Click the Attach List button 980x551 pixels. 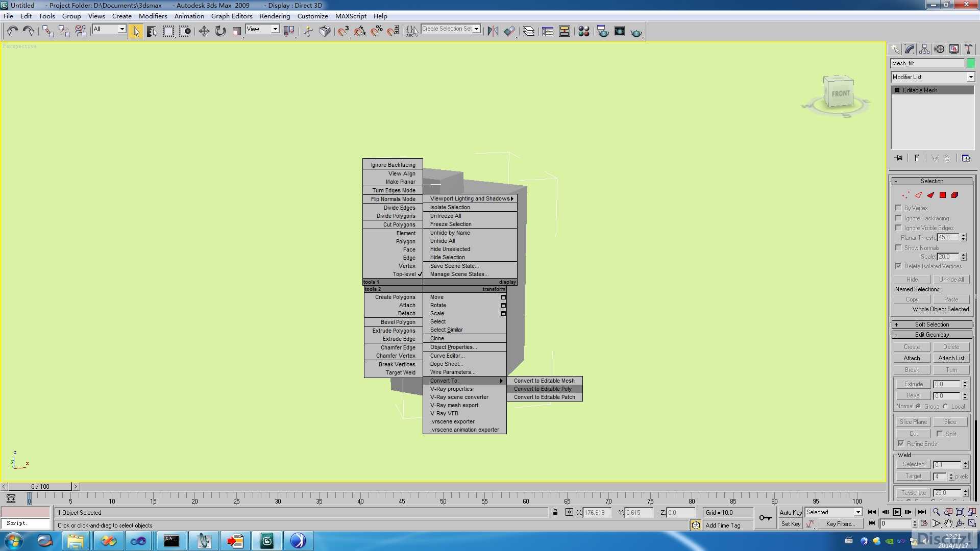[951, 358]
